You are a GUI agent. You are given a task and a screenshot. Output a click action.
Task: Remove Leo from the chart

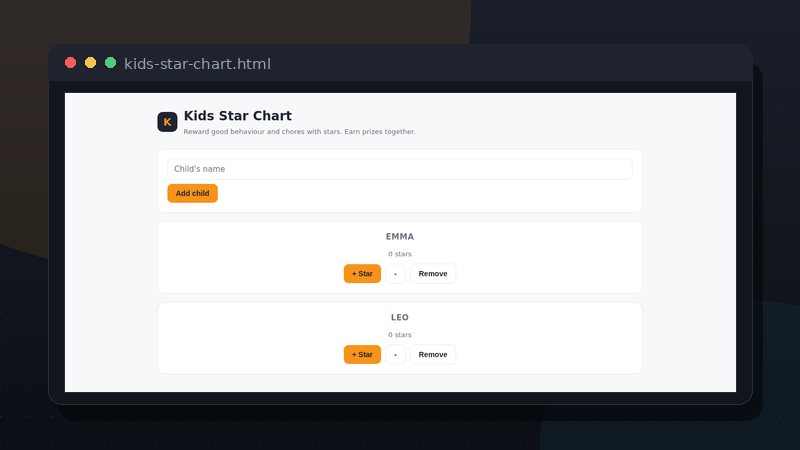click(433, 355)
